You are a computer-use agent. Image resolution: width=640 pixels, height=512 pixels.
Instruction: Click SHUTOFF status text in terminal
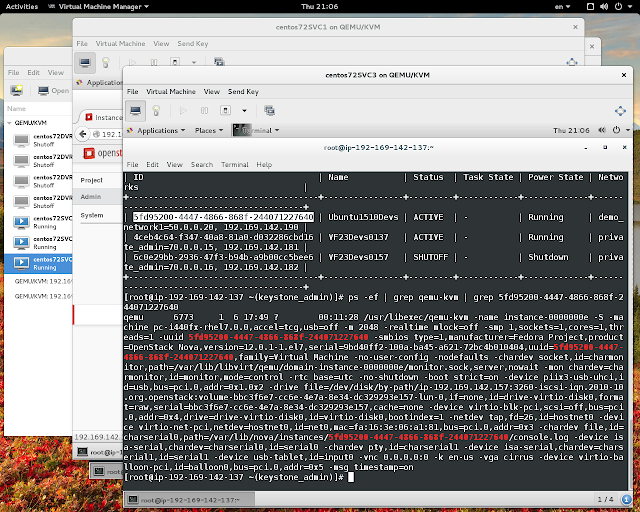(x=431, y=257)
